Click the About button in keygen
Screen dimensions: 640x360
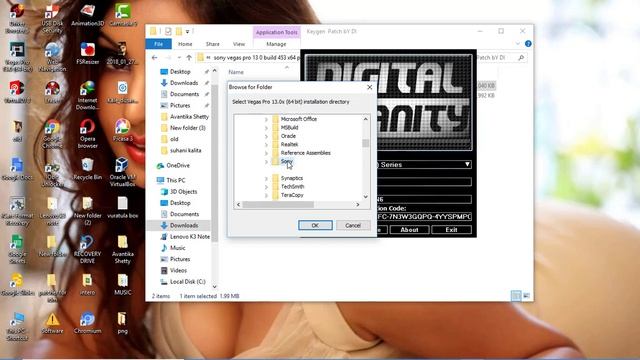click(x=409, y=230)
